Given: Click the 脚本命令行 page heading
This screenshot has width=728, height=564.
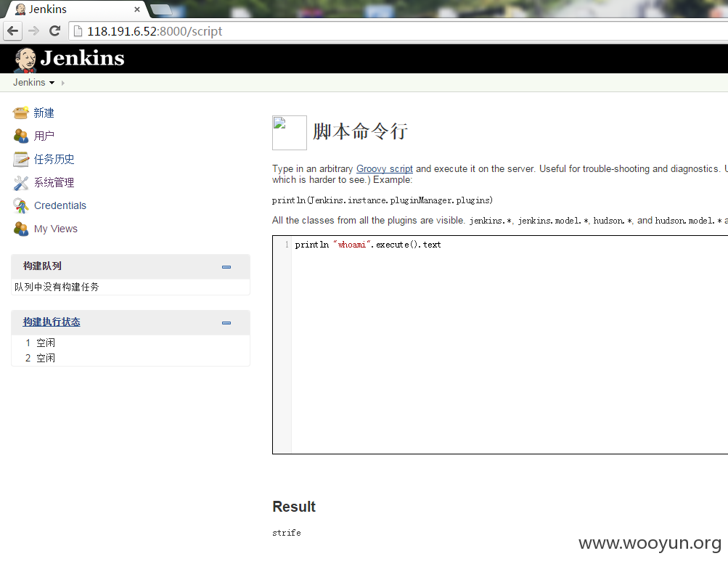Looking at the screenshot, I should [x=360, y=131].
